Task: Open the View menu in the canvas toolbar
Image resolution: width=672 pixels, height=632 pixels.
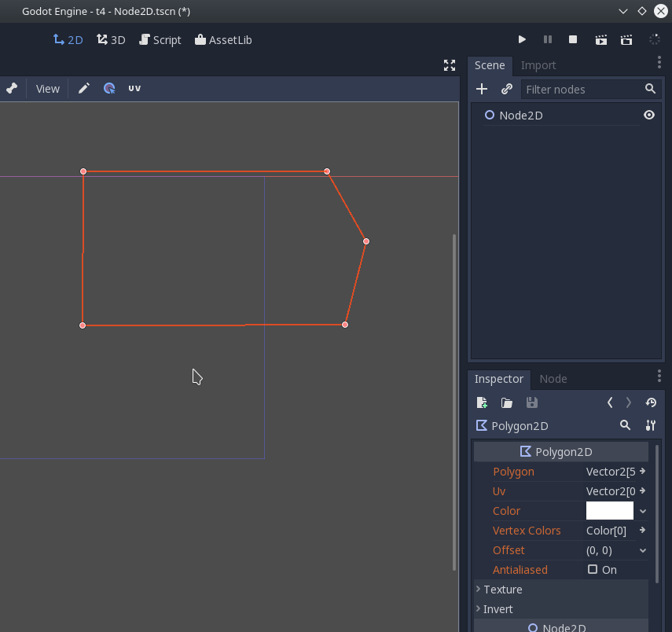Action: pyautogui.click(x=47, y=88)
